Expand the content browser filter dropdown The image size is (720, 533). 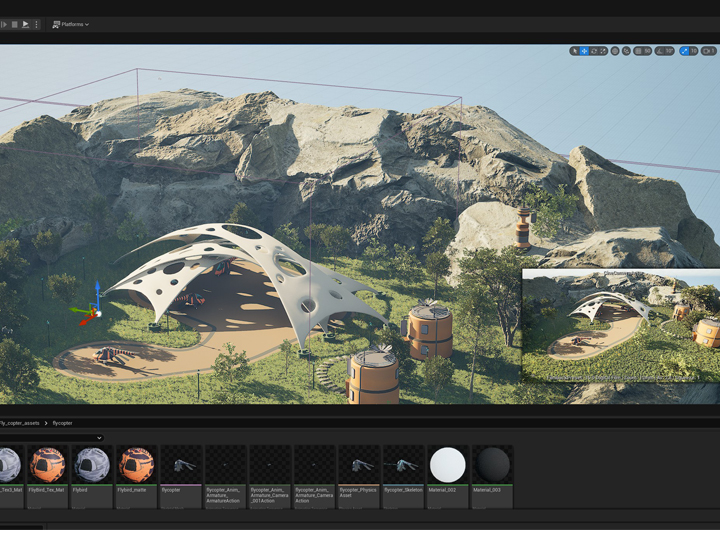(x=99, y=438)
